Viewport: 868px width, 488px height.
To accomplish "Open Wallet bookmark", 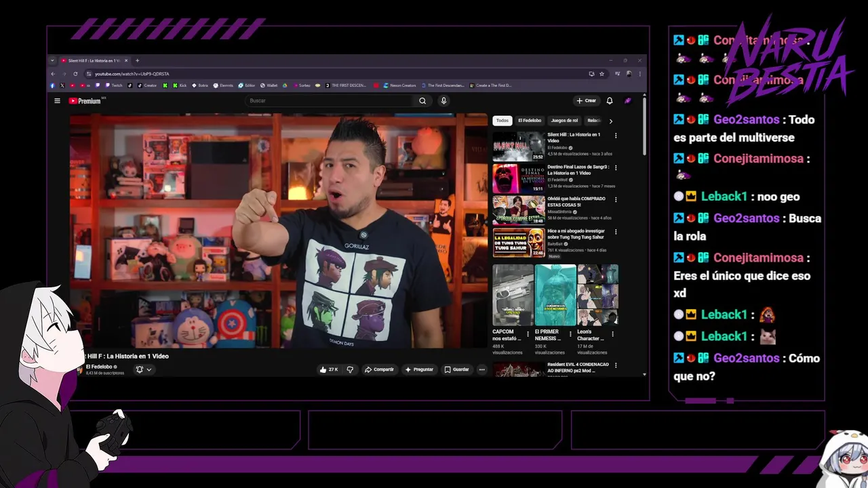I will click(269, 85).
